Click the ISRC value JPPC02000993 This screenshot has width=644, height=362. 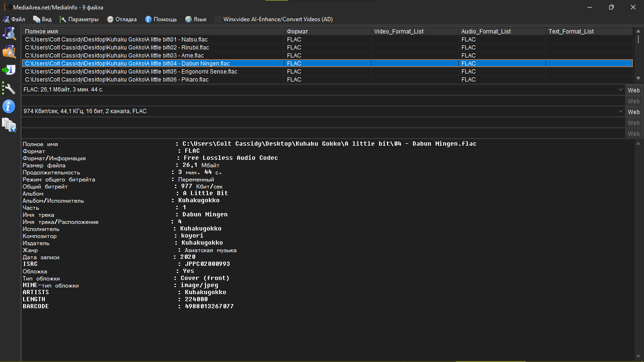point(207,264)
